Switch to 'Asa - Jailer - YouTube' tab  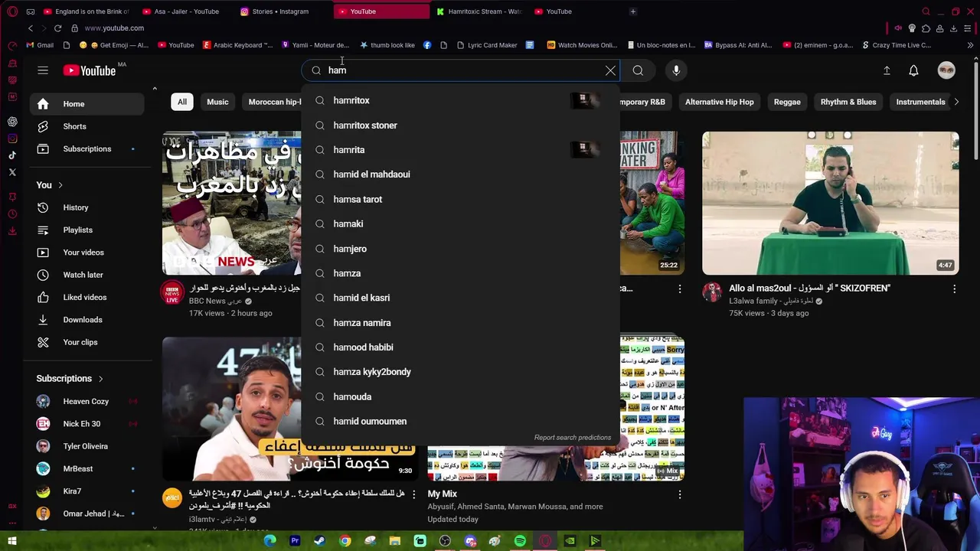[186, 11]
